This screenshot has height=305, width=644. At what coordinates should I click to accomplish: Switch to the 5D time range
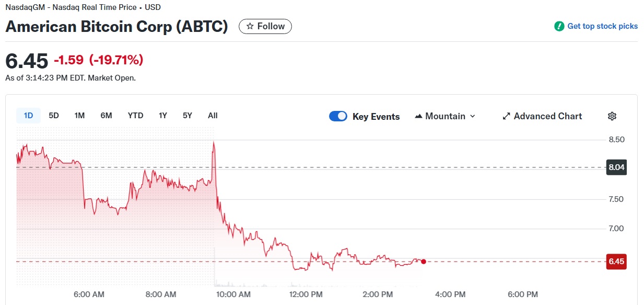(54, 116)
